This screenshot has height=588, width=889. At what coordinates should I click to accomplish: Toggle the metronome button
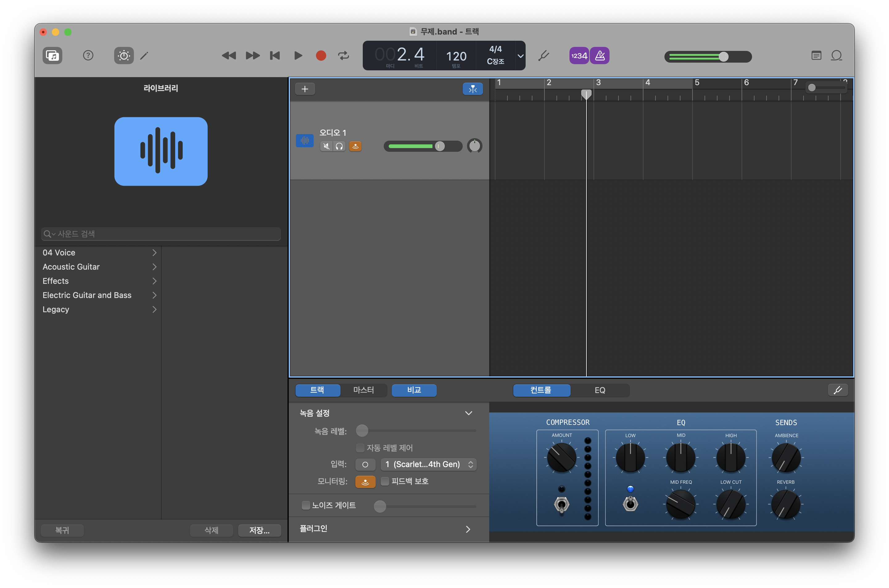coord(600,56)
